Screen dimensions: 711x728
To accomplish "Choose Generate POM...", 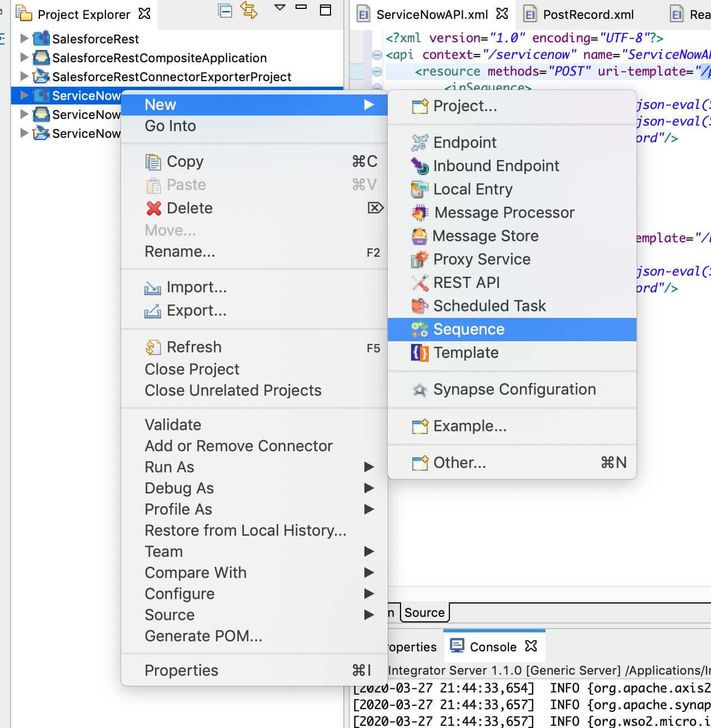I will pos(254,636).
